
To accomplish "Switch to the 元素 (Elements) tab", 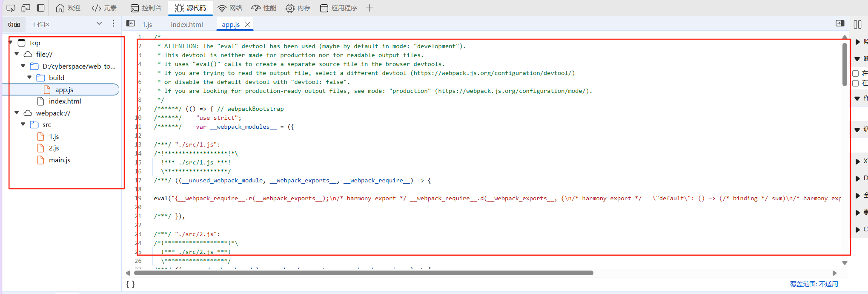I will point(104,8).
